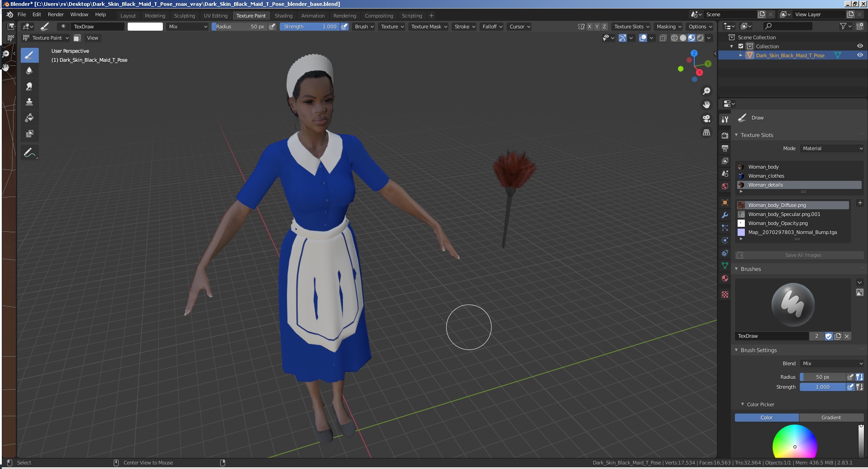Select the Draw brush tool in toolbar
This screenshot has width=868, height=469.
29,55
